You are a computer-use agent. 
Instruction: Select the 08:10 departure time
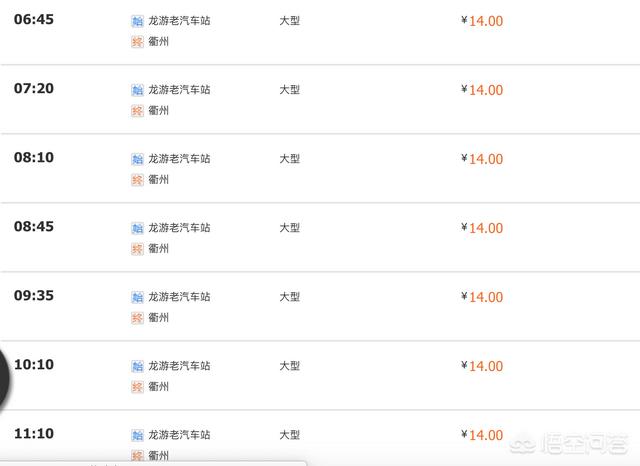34,157
